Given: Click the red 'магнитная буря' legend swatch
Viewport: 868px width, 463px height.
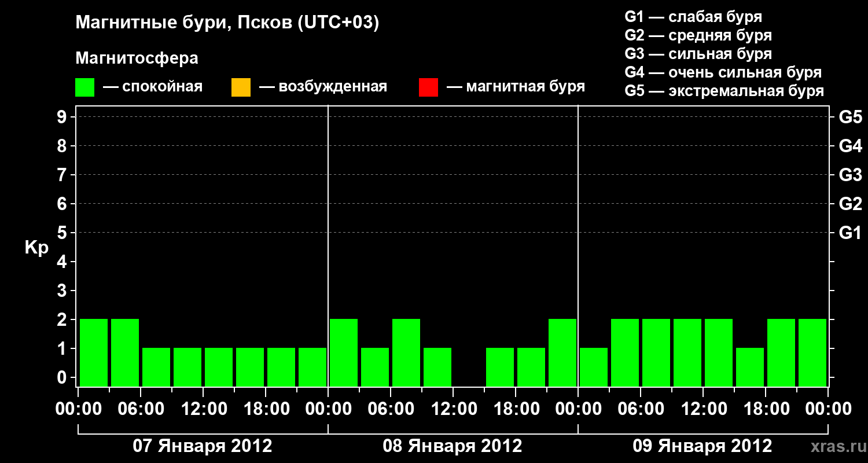Looking at the screenshot, I should coord(428,87).
